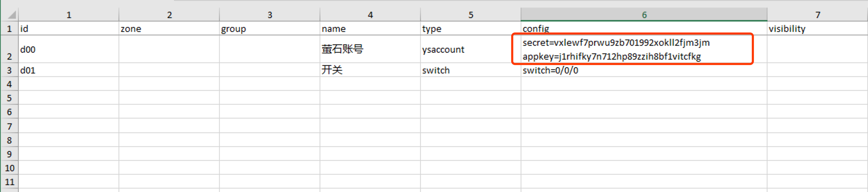
Task: Select the ysaccount type cell
Action: point(470,49)
